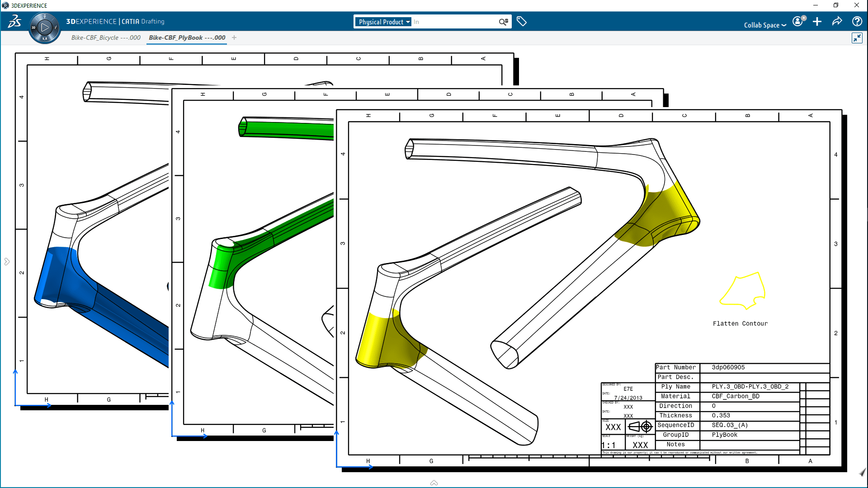Open the Collab Space dropdown

pyautogui.click(x=765, y=25)
